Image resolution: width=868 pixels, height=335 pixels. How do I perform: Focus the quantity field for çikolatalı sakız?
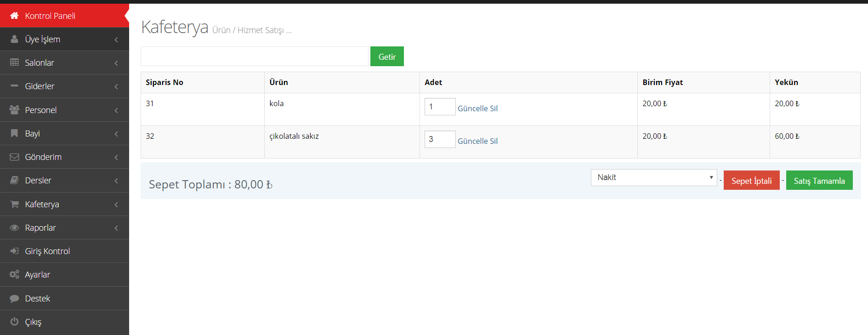click(x=440, y=139)
